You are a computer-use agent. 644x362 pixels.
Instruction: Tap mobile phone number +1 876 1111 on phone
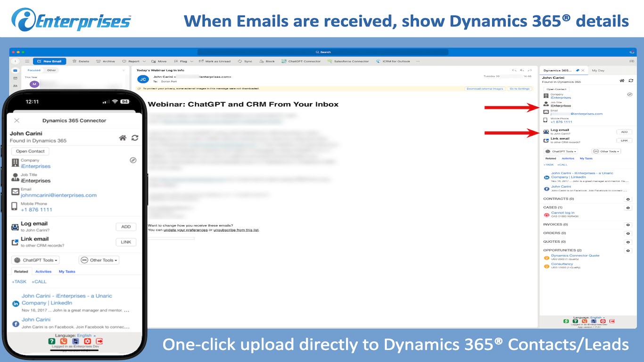point(36,209)
